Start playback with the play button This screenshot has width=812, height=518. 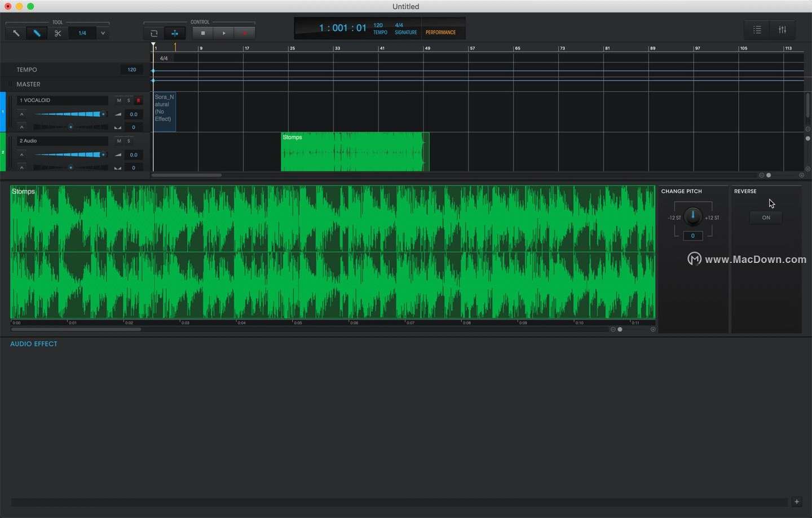pyautogui.click(x=224, y=33)
